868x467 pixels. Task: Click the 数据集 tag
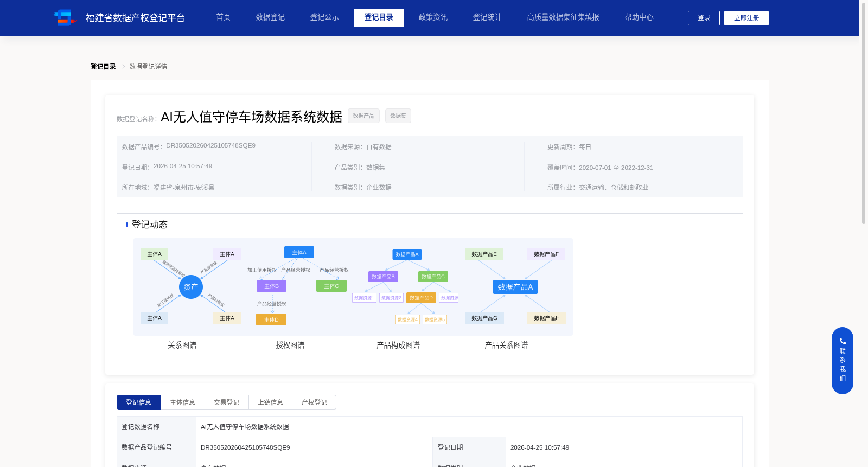pyautogui.click(x=398, y=116)
